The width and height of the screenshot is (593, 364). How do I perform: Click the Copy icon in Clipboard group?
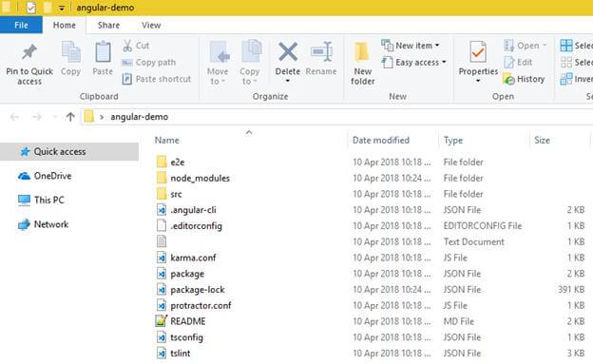click(70, 52)
